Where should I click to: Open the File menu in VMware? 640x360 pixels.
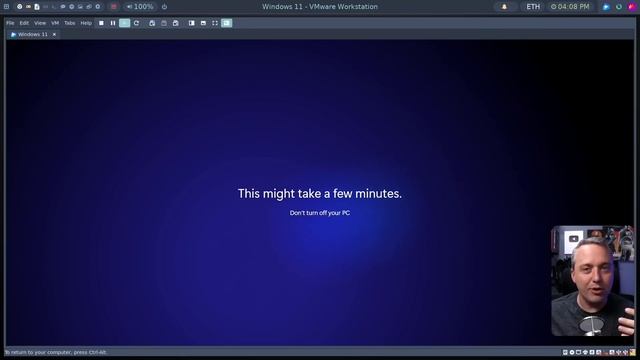(x=10, y=23)
